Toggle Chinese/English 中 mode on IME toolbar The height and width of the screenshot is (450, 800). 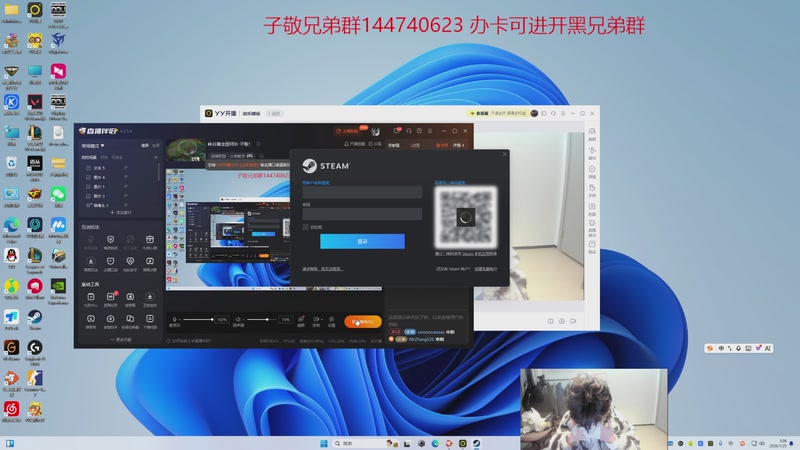721,348
